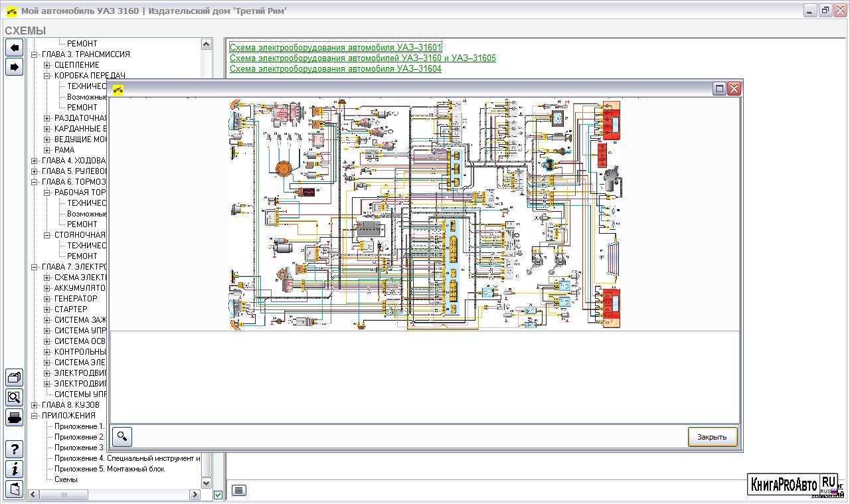The height and width of the screenshot is (504, 850).
Task: Expand ГЛАВА 4. ХОДОВА node
Action: pyautogui.click(x=35, y=161)
